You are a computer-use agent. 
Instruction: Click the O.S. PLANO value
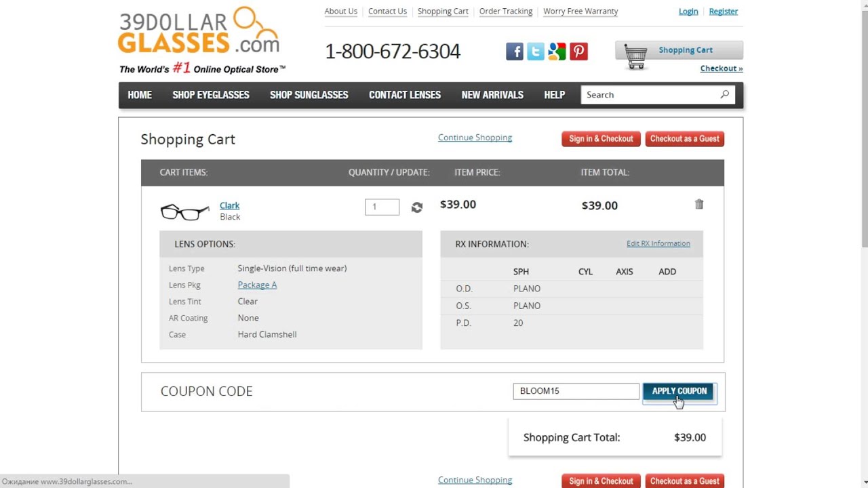coord(527,306)
